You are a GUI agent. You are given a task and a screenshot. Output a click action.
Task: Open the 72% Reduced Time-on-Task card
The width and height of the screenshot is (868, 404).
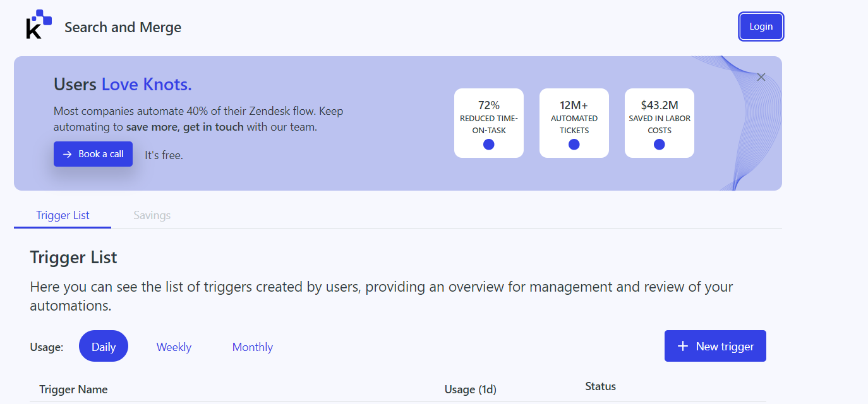pos(489,123)
